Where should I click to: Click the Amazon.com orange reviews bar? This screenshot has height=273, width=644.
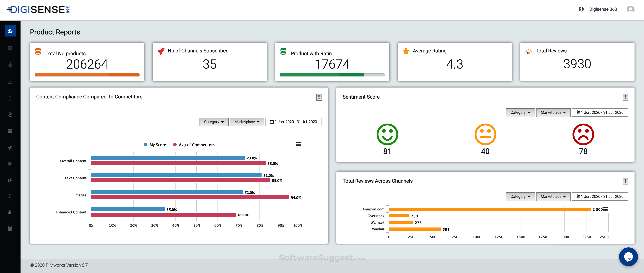pos(490,209)
